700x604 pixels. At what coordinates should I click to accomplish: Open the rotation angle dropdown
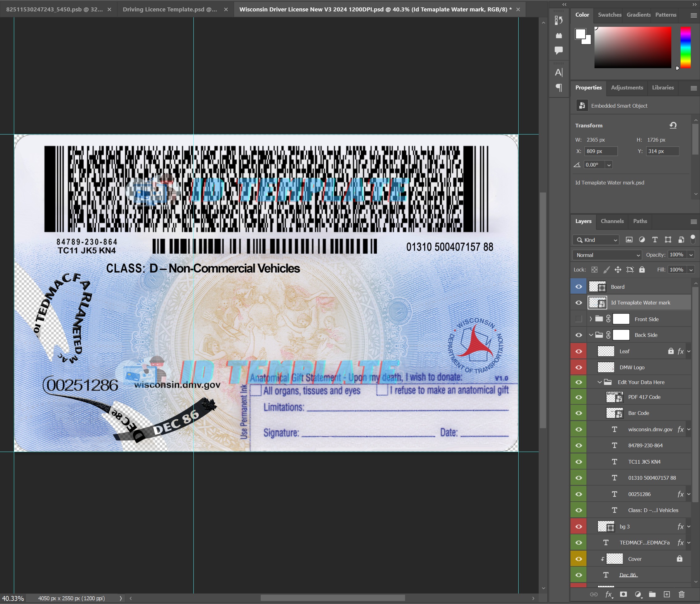(609, 165)
